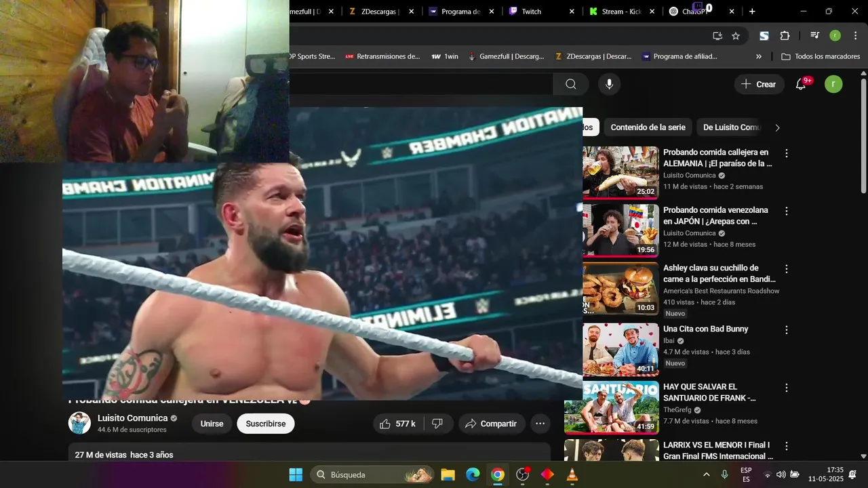Open the Crear menu
This screenshot has width=868, height=488.
759,84
